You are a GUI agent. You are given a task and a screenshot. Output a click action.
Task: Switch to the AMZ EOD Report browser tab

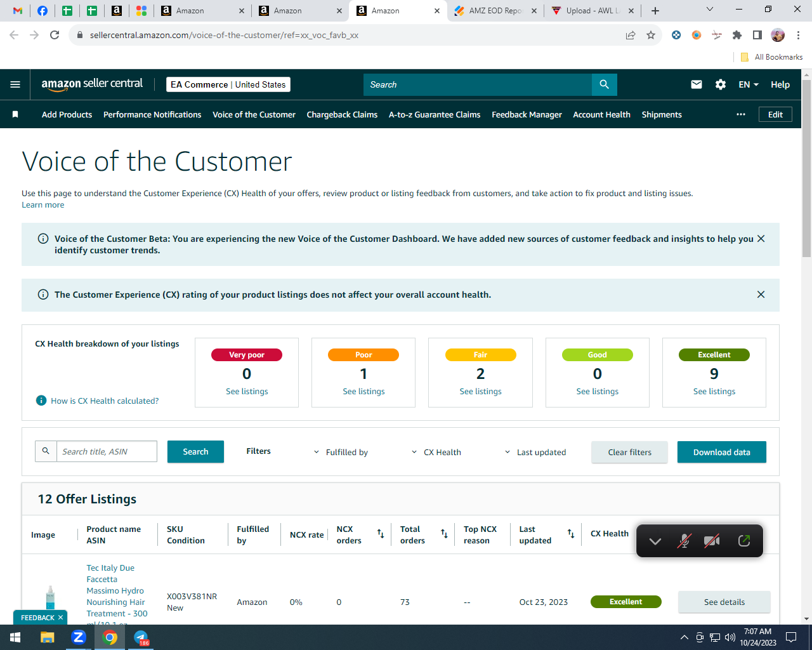point(495,11)
